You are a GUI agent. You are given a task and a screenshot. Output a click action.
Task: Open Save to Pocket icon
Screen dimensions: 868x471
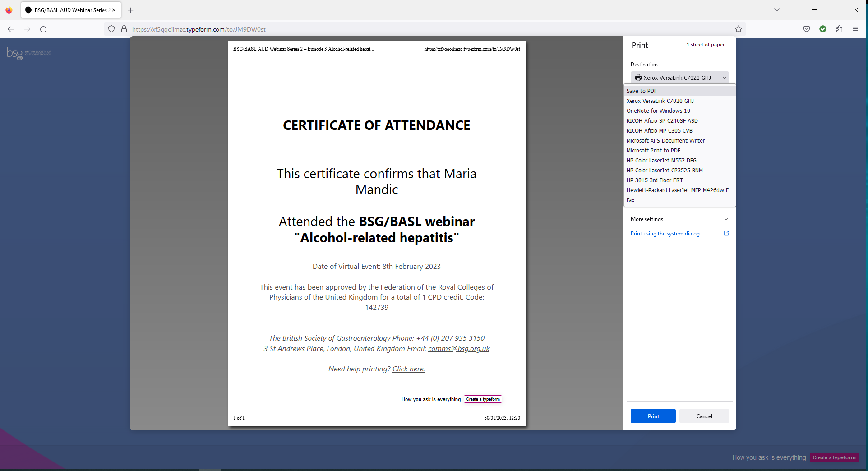[x=807, y=29]
